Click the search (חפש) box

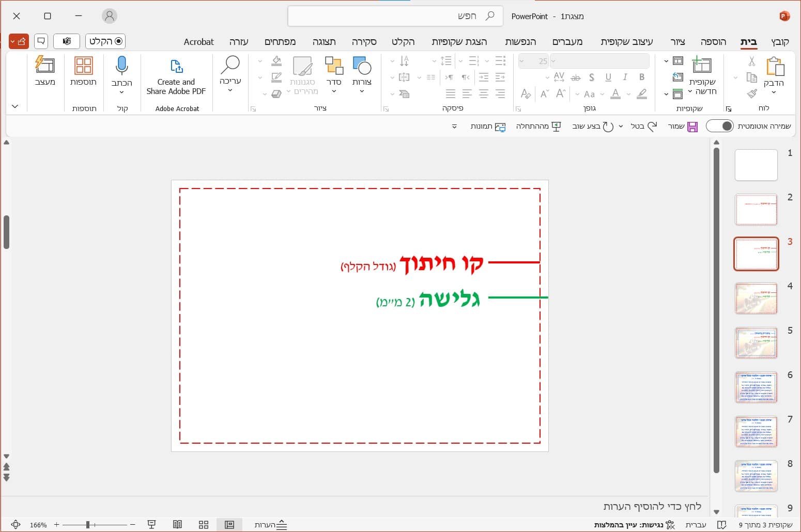coord(395,16)
